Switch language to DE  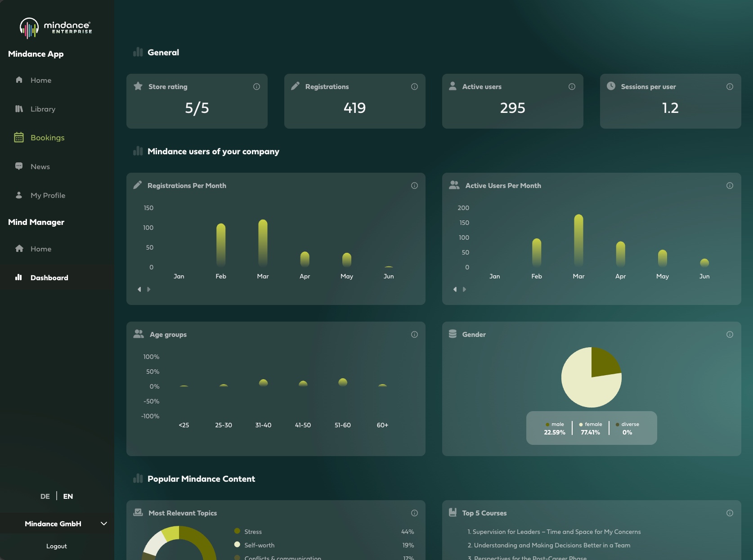[45, 496]
